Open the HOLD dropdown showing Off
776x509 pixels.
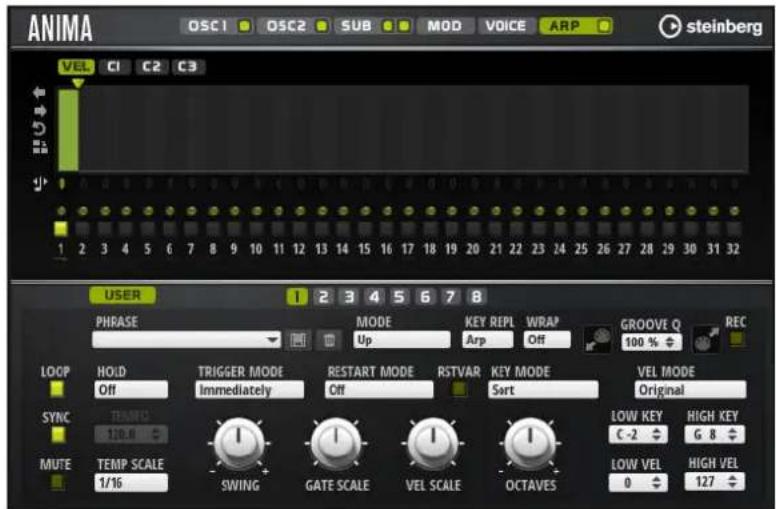131,390
